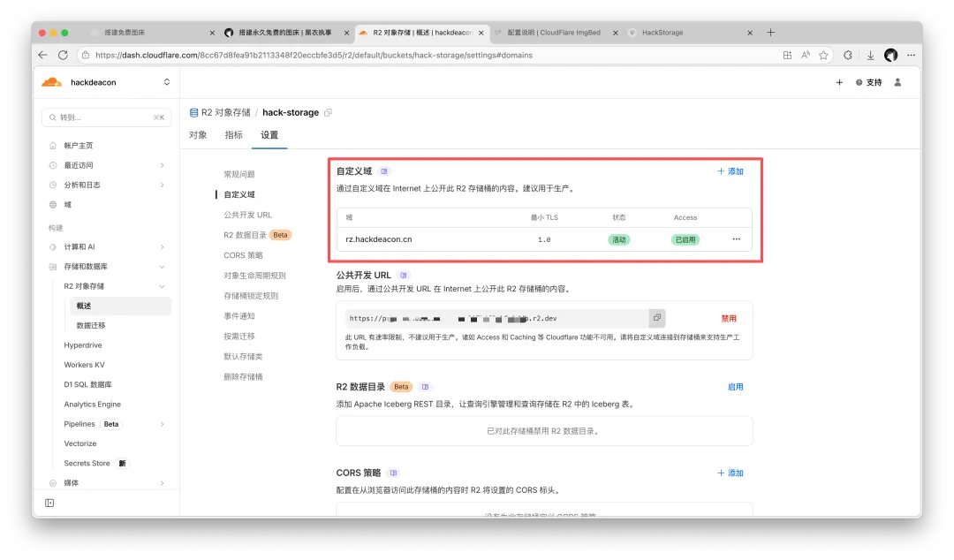Open Workers KV in sidebar
The width and height of the screenshot is (954, 560).
84,365
